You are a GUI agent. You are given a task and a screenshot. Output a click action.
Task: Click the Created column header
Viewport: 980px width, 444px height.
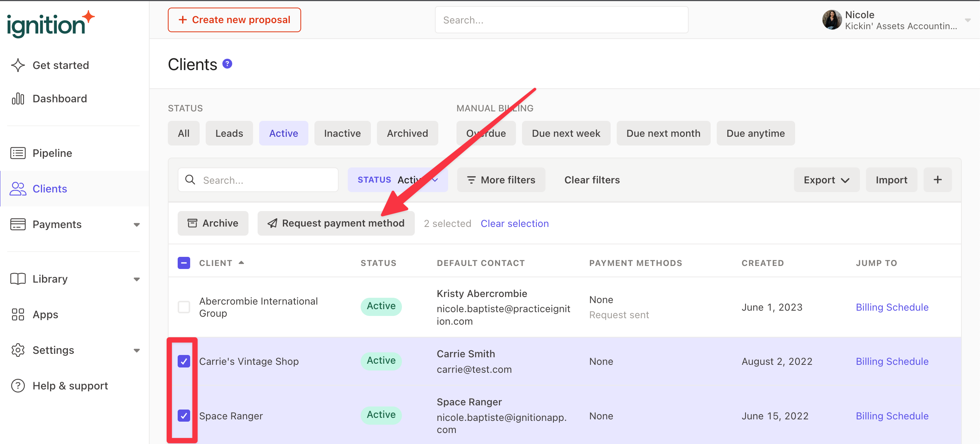pos(763,263)
